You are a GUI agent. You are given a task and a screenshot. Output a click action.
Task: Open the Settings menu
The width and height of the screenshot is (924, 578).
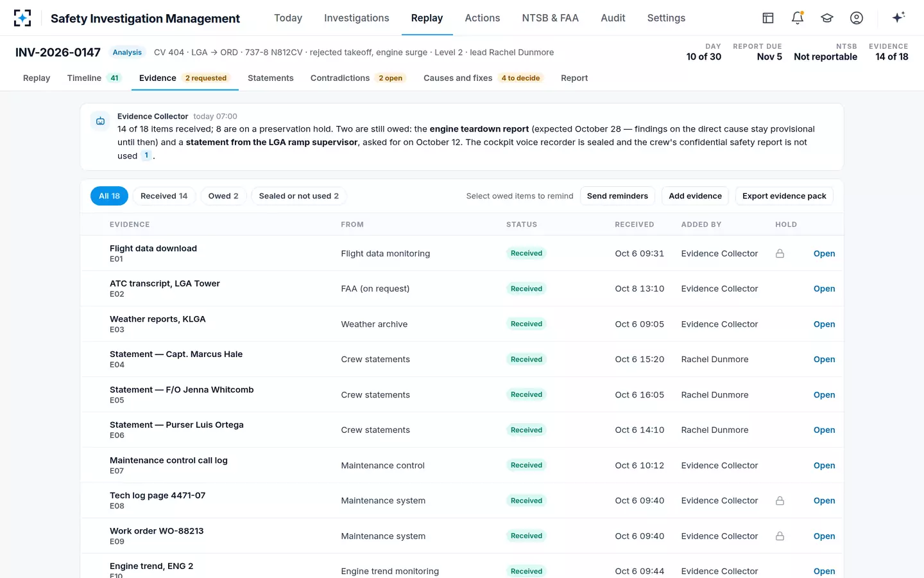click(x=666, y=18)
